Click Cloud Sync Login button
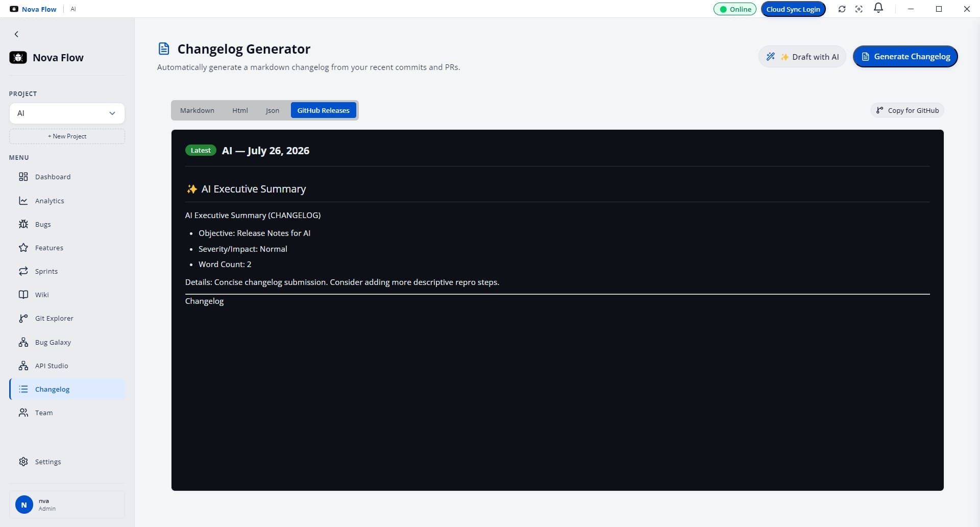980x527 pixels. 793,9
